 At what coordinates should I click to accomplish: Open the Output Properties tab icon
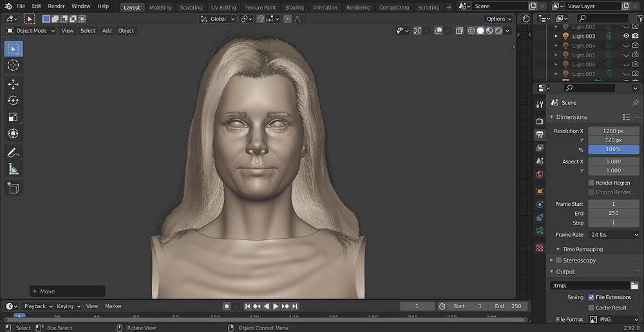tap(540, 134)
